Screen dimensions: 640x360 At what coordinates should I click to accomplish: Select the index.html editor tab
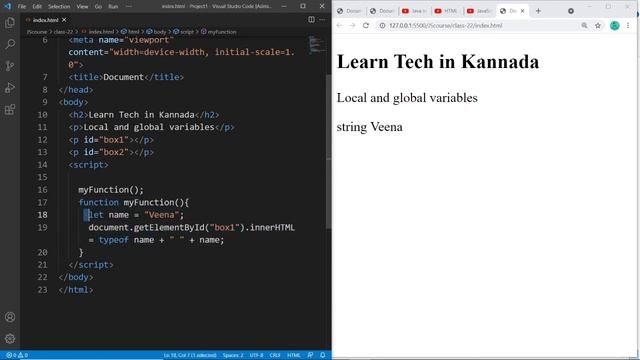click(45, 20)
